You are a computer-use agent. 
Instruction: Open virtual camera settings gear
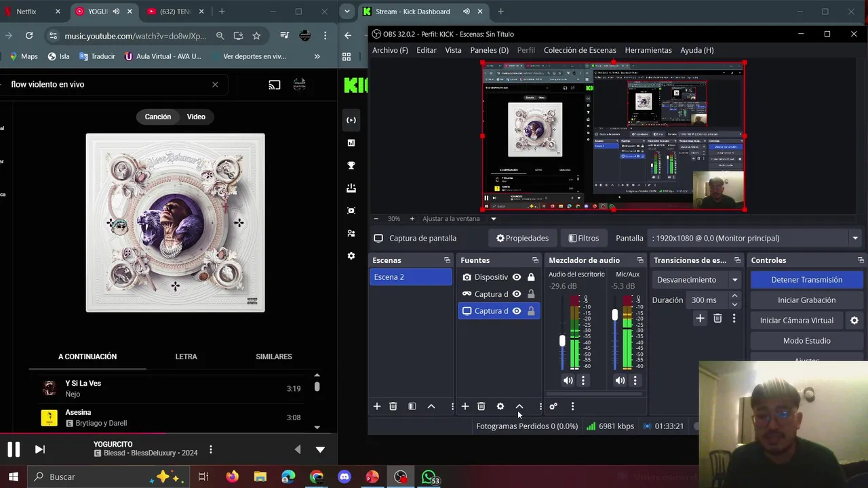[x=854, y=321]
